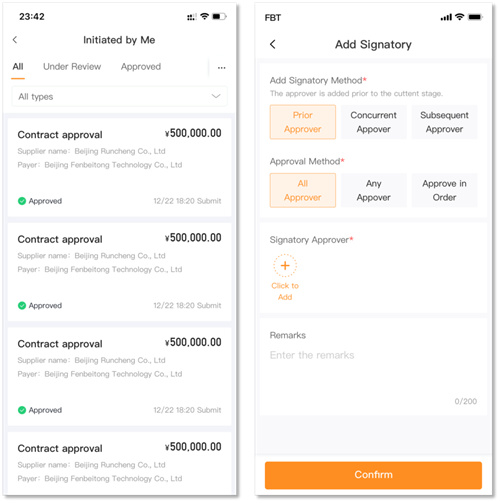Image resolution: width=500 pixels, height=503 pixels.
Task: Select Subsequent Approver signatory method
Action: (x=444, y=122)
